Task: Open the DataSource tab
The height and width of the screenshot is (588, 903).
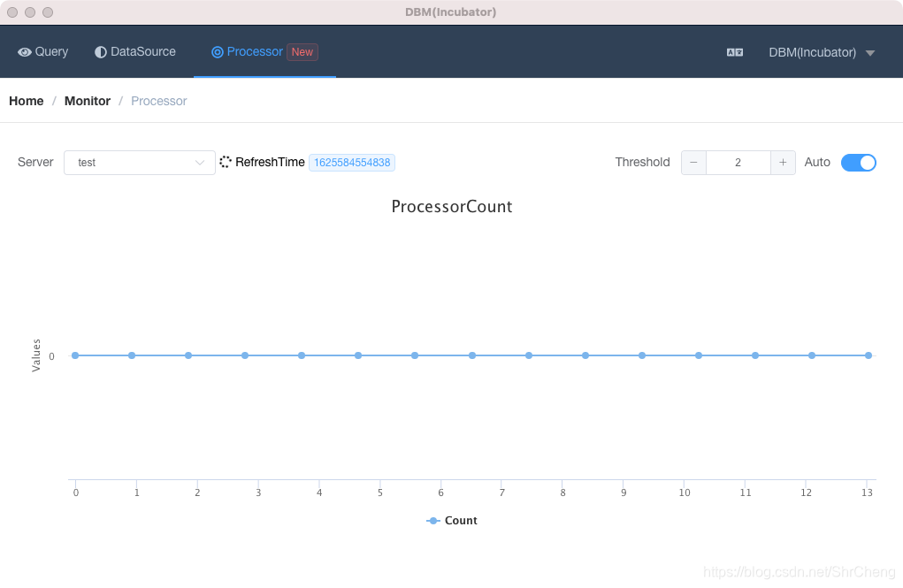Action: (x=135, y=52)
